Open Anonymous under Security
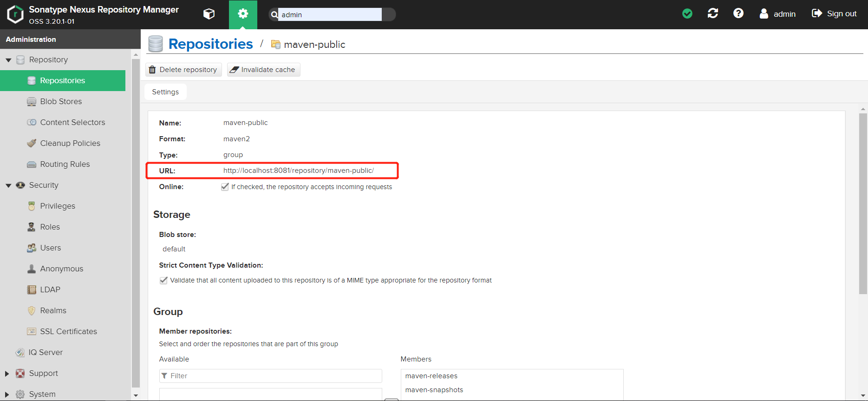The image size is (868, 401). click(63, 269)
